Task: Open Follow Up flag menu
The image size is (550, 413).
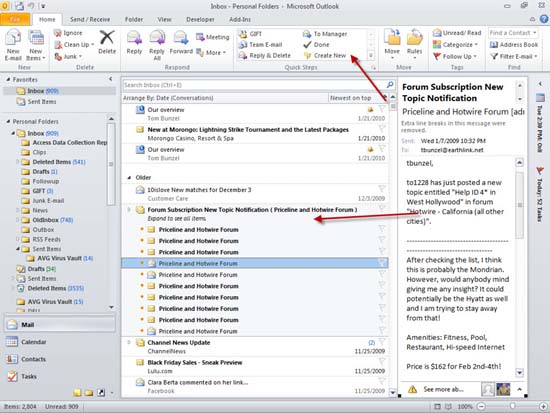Action: coord(455,56)
